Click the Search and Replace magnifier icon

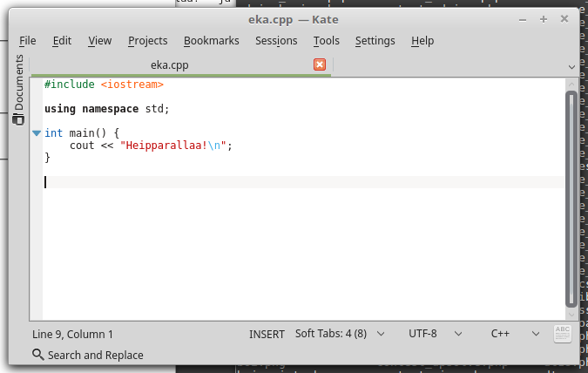pos(37,355)
